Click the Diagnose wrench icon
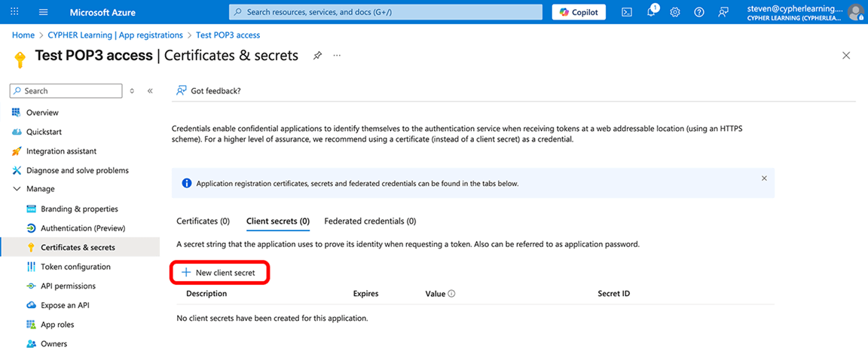Viewport: 868px width, 354px height. click(16, 170)
